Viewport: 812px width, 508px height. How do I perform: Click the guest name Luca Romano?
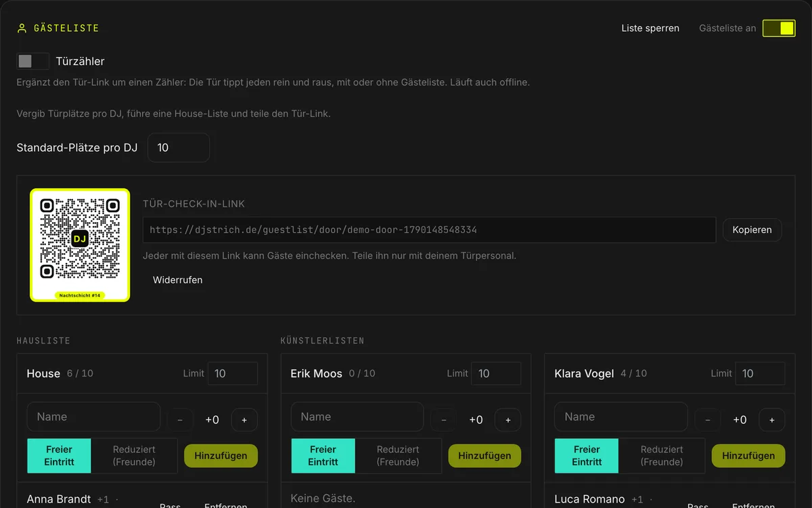(x=589, y=499)
